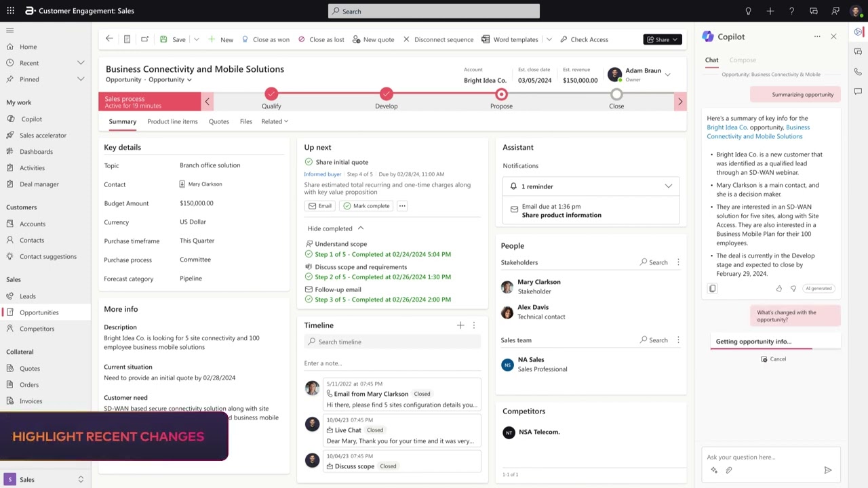Viewport: 868px width, 488px height.
Task: Click the Copilot prompt sparkle icon
Action: pos(714,470)
